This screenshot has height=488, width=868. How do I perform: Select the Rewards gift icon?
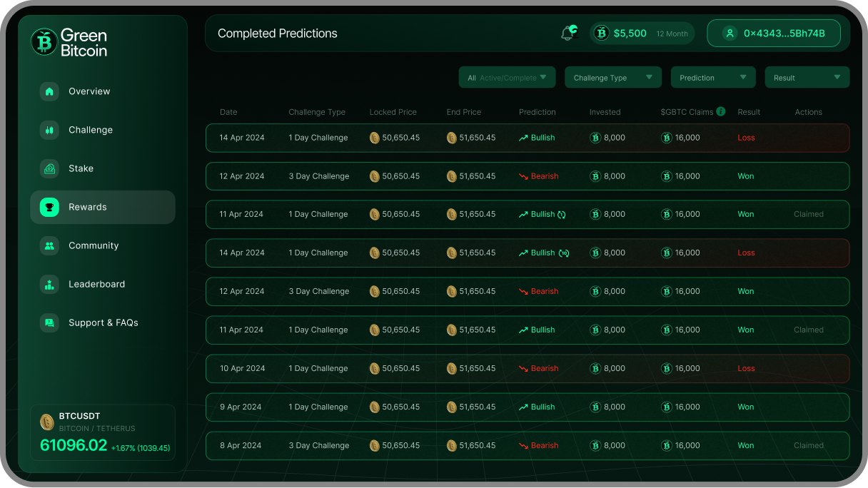pyautogui.click(x=49, y=207)
